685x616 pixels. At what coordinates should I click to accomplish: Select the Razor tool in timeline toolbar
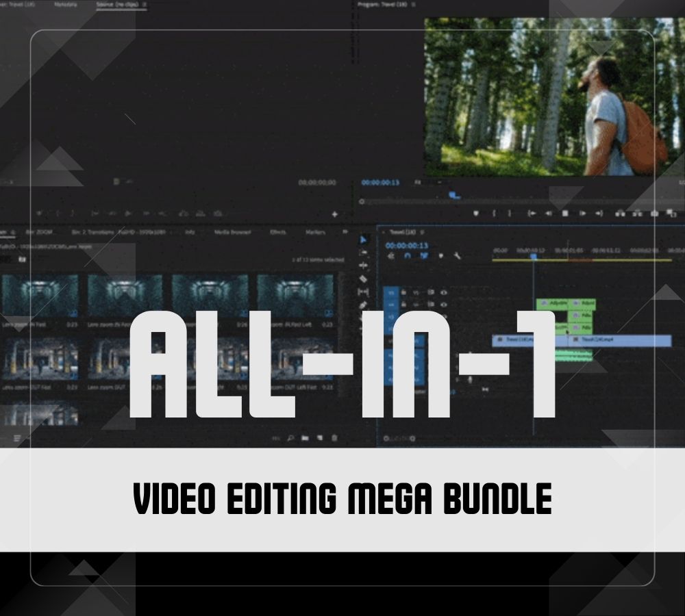pos(363,279)
